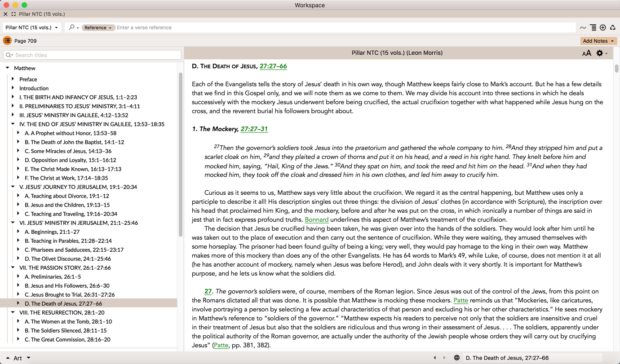The width and height of the screenshot is (620, 364).
Task: Select II. Preliminaries to Jesus' Ministry
Action: tap(80, 106)
